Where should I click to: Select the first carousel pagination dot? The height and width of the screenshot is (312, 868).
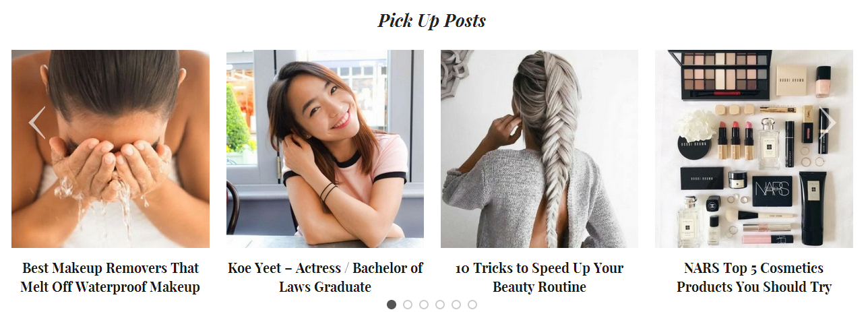point(392,305)
